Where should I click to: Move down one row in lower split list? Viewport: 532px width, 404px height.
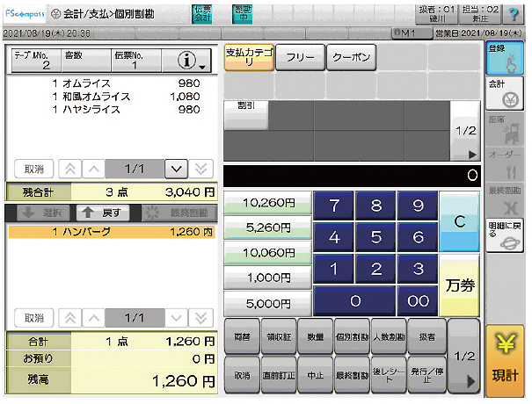tap(176, 318)
